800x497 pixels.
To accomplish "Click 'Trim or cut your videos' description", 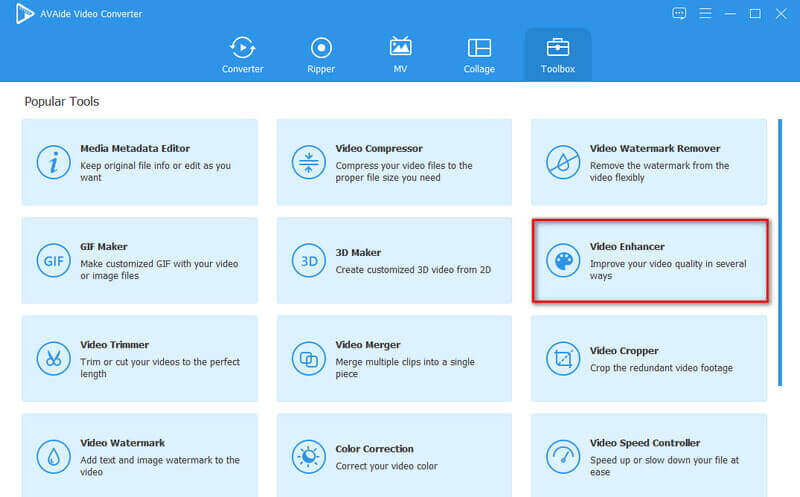I will pos(160,368).
